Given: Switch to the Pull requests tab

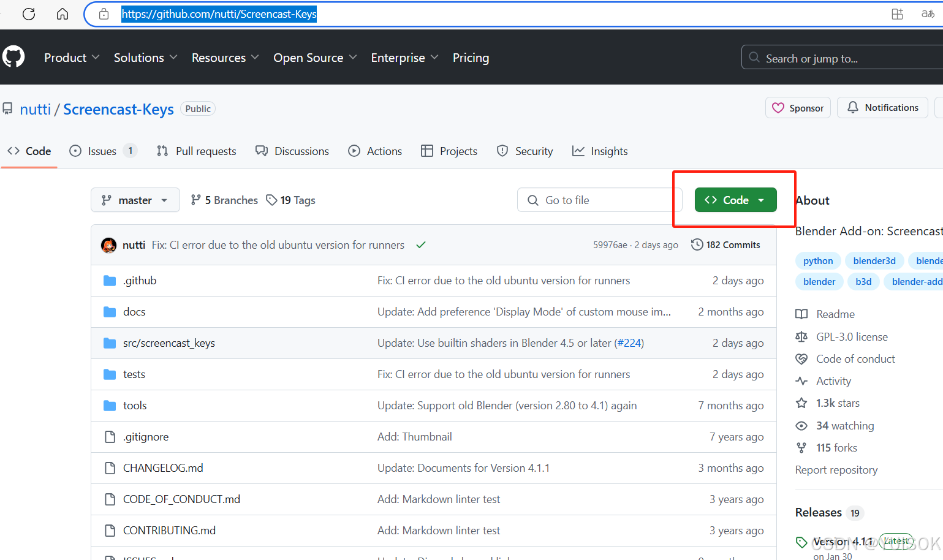Looking at the screenshot, I should (x=196, y=151).
